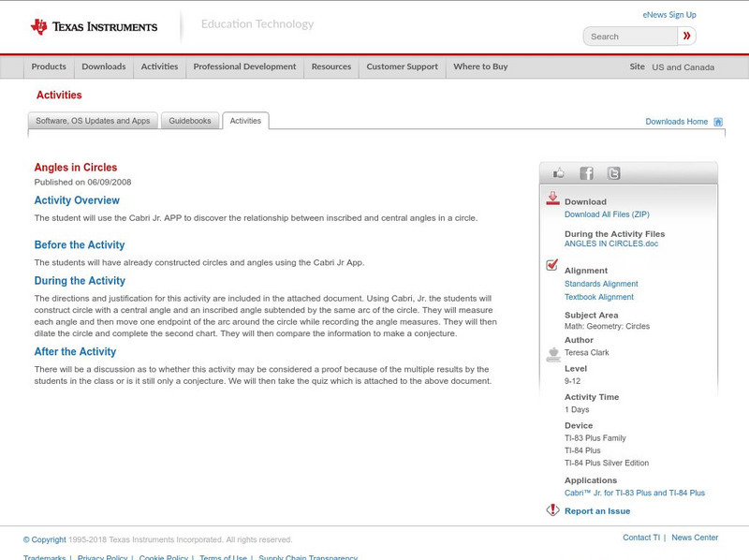The height and width of the screenshot is (560, 749).
Task: Click the Texas Instruments logo
Action: click(94, 26)
